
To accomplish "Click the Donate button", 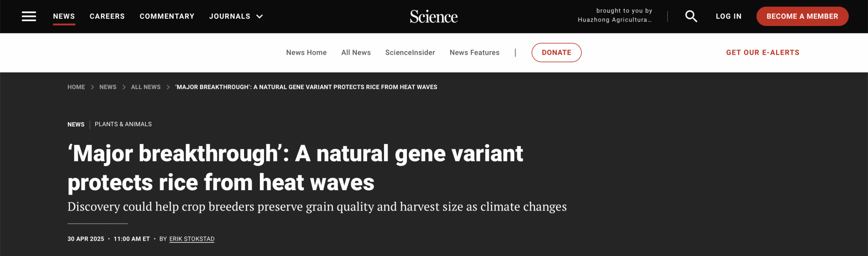I will [x=556, y=53].
